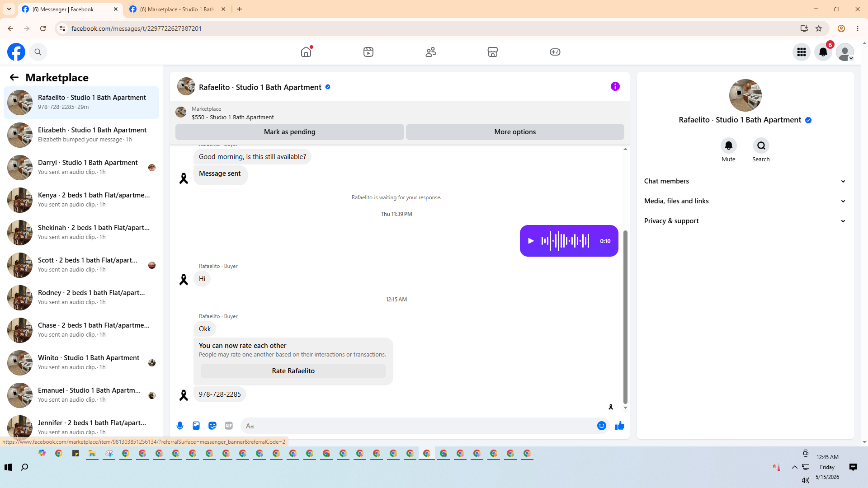Open a new browser tab
This screenshot has width=868, height=488.
tap(240, 9)
